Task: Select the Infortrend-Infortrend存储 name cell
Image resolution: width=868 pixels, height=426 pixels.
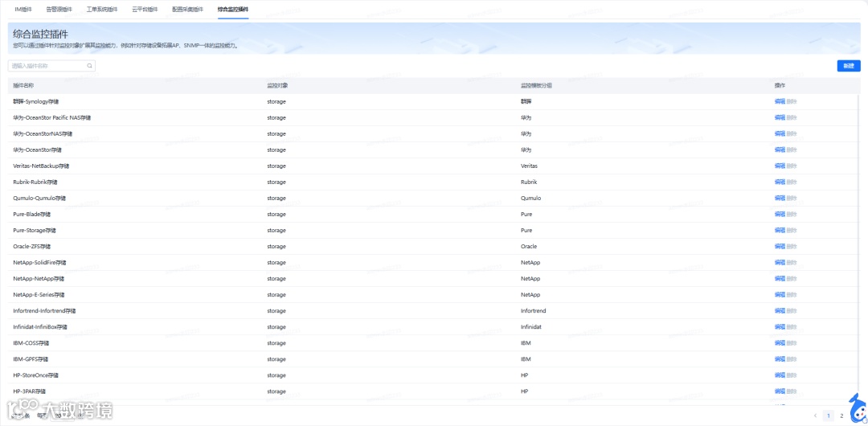Action: click(44, 311)
